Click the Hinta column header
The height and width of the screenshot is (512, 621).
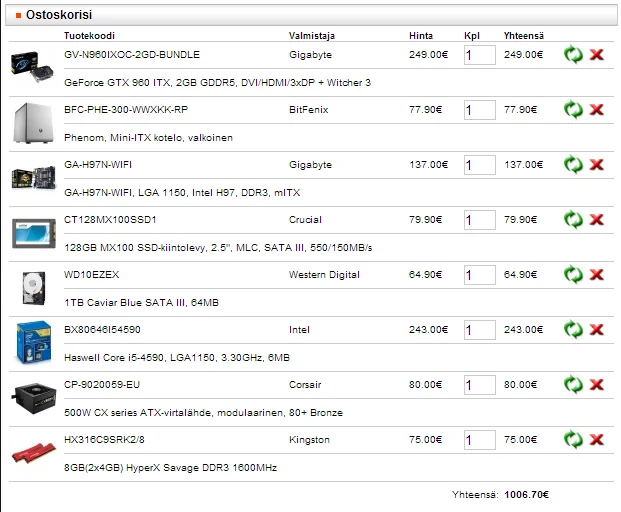(421, 36)
